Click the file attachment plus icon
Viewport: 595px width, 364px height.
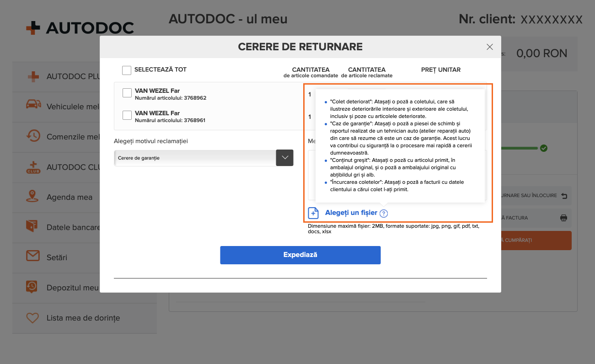[x=313, y=213]
